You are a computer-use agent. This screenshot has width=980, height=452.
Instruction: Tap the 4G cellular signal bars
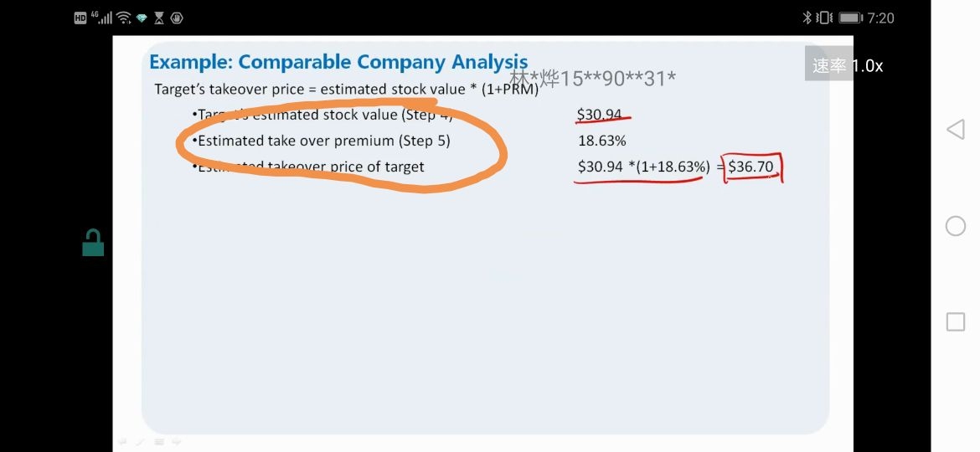[x=102, y=18]
